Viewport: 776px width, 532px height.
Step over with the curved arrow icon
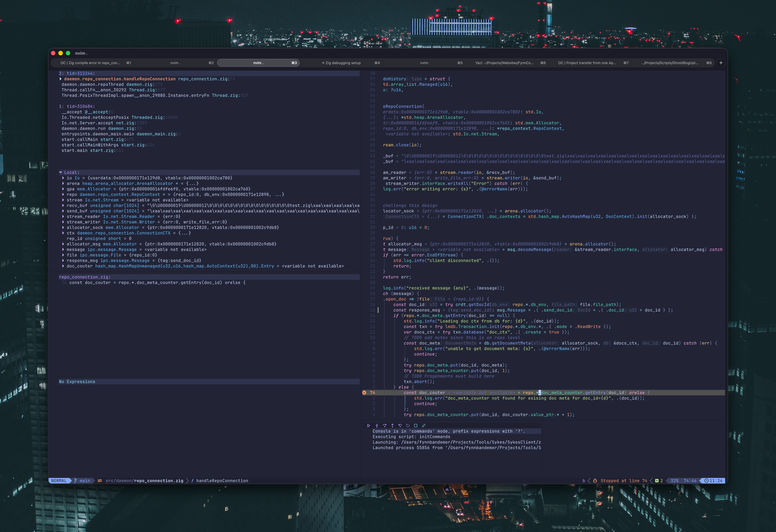click(385, 425)
